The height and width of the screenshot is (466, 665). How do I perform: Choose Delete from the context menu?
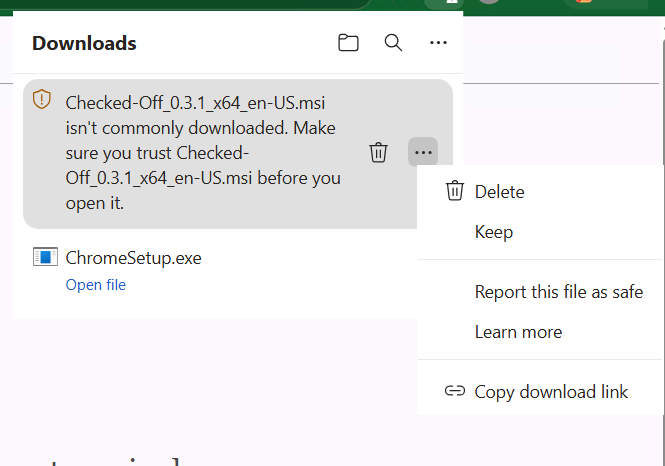540,192
